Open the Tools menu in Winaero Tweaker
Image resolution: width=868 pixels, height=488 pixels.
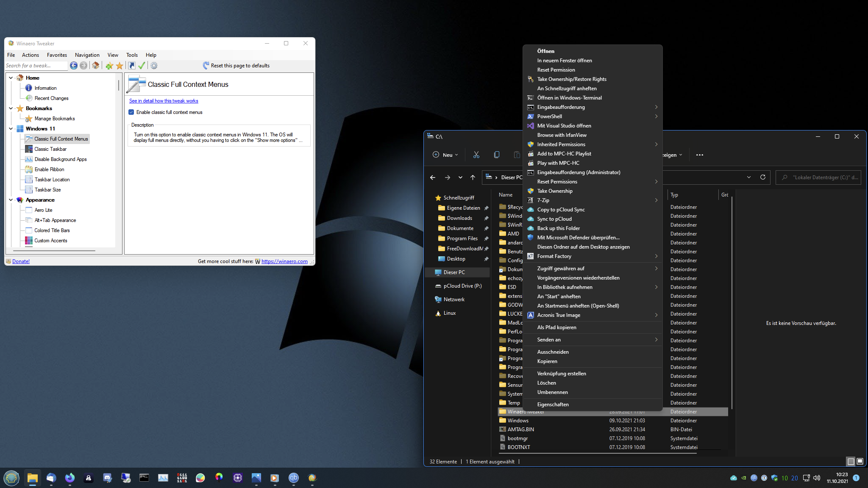[132, 55]
